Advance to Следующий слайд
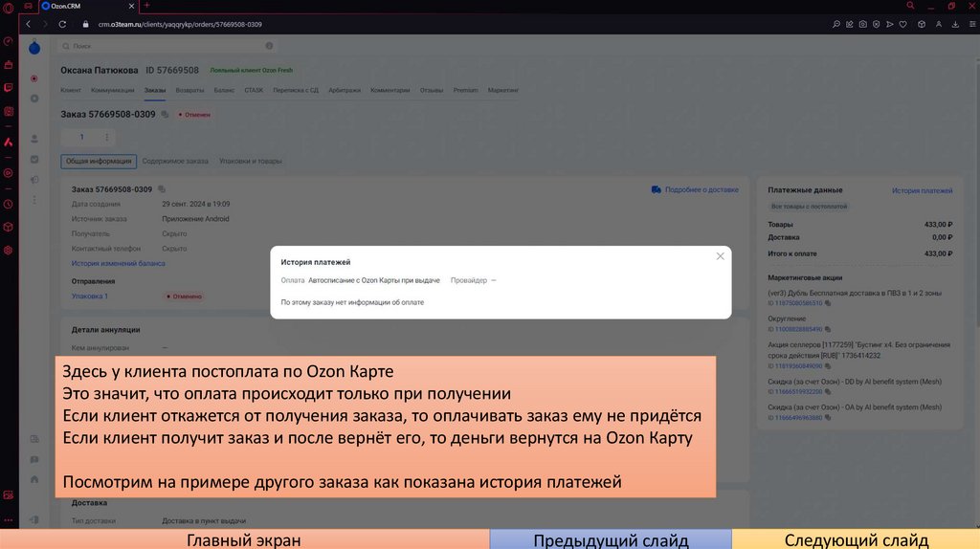Viewport: 980px width, 549px height. [856, 539]
